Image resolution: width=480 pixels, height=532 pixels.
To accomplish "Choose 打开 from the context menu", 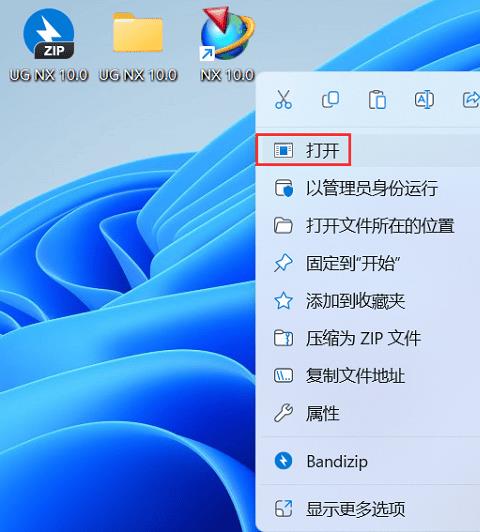I will pos(368,150).
